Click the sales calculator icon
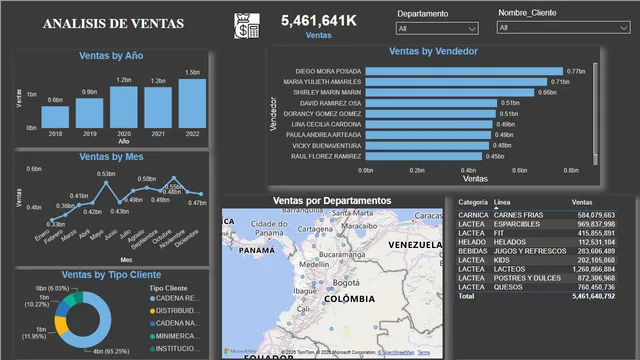 click(x=247, y=26)
